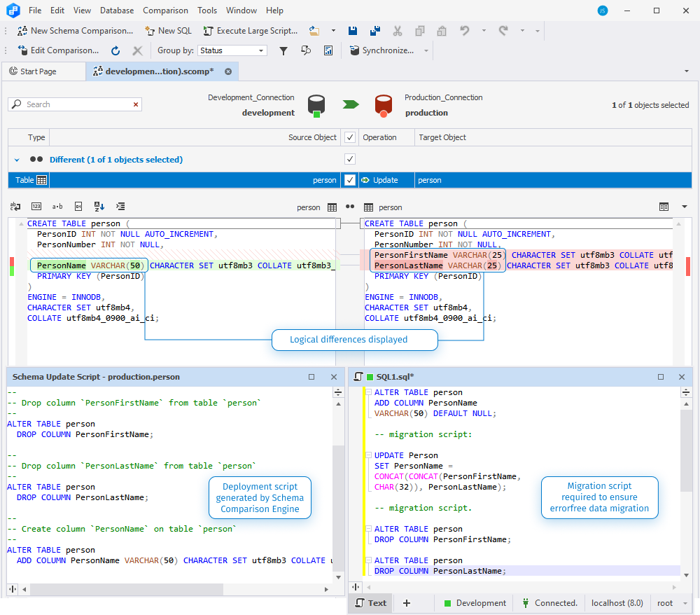Toggle the Different group checkbox

pyautogui.click(x=350, y=159)
